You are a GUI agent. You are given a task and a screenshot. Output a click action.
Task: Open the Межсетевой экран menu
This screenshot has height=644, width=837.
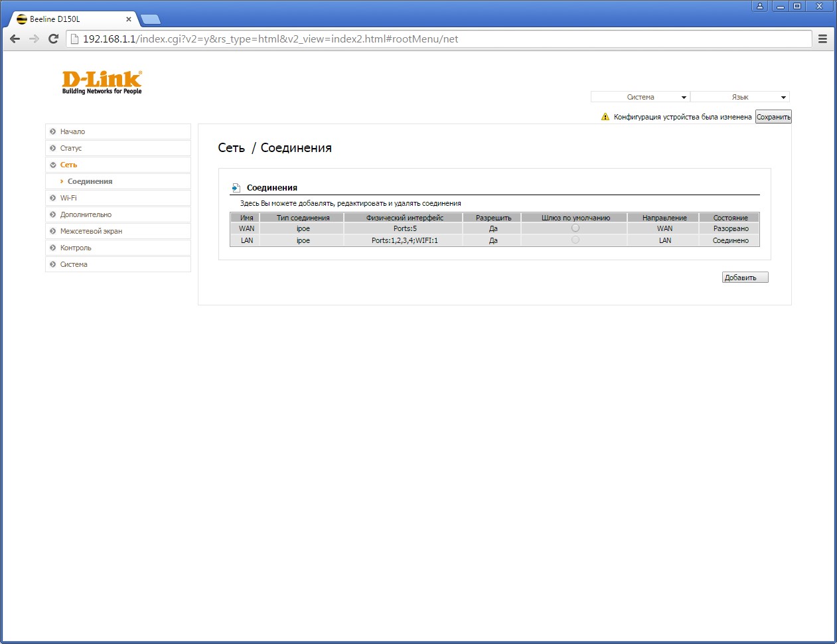(x=91, y=231)
